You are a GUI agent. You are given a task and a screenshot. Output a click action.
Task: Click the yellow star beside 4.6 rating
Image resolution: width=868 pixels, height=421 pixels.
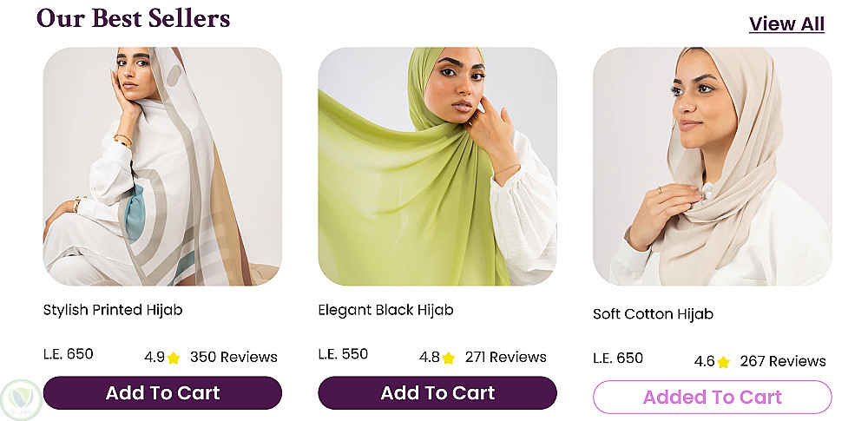tap(723, 362)
